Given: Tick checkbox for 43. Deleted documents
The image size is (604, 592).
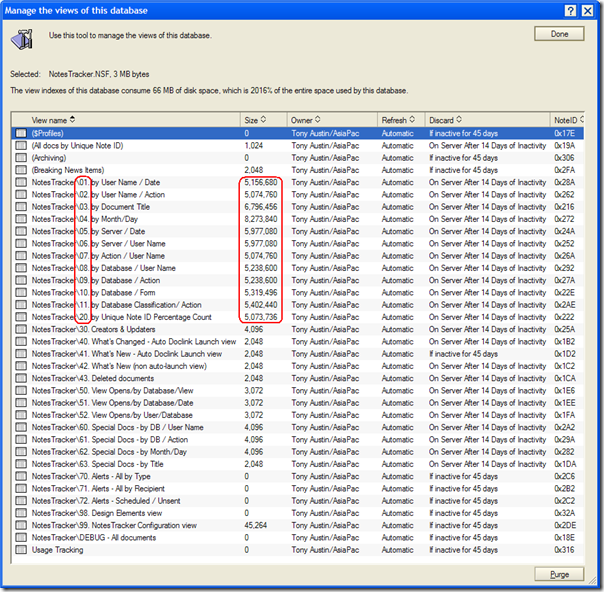Looking at the screenshot, I should click(21, 378).
